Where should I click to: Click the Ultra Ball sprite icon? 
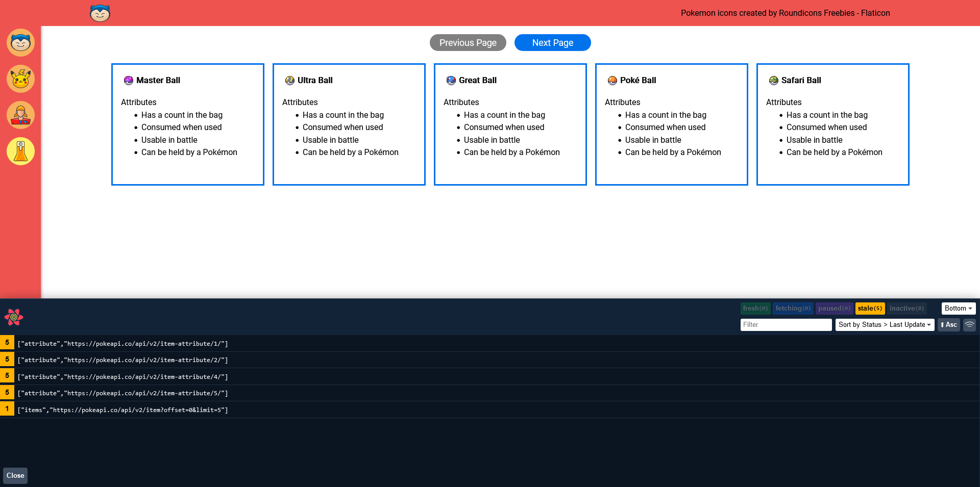click(x=290, y=81)
